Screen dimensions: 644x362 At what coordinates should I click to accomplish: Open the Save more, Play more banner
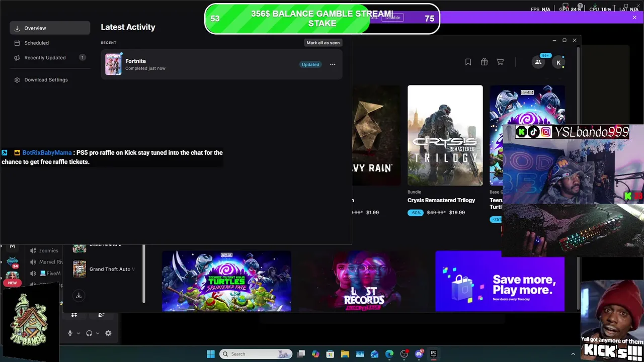[x=500, y=281]
